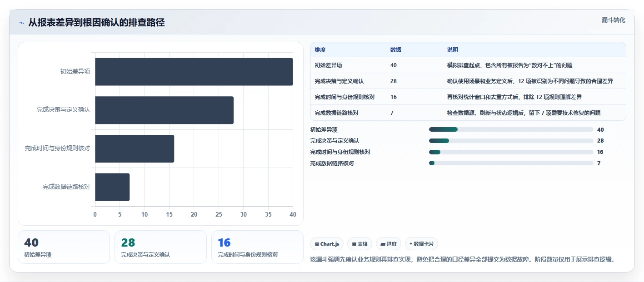The image size is (644, 282).
Task: Select the 完成时间与身份规则核对 table row cell
Action: pyautogui.click(x=344, y=97)
